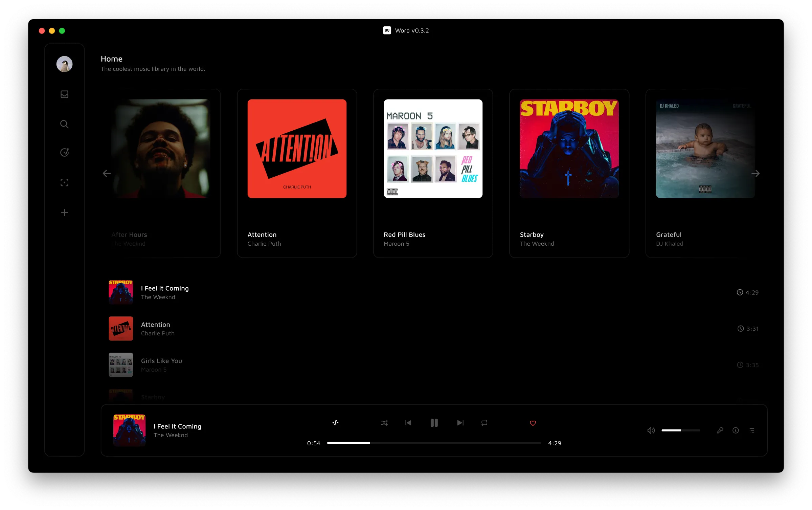Screen dimensions: 812x510
Task: Play the song Girls Like You
Action: pos(161,364)
